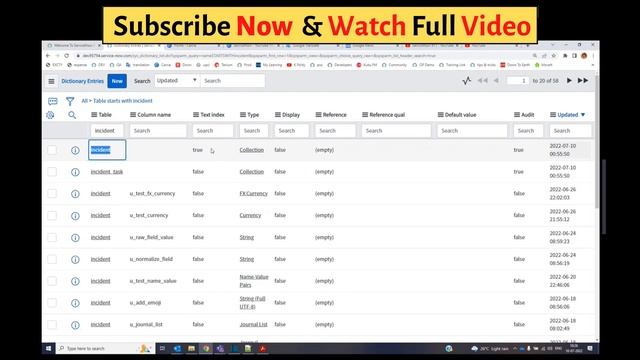Open the Windows Start menu

click(48, 348)
